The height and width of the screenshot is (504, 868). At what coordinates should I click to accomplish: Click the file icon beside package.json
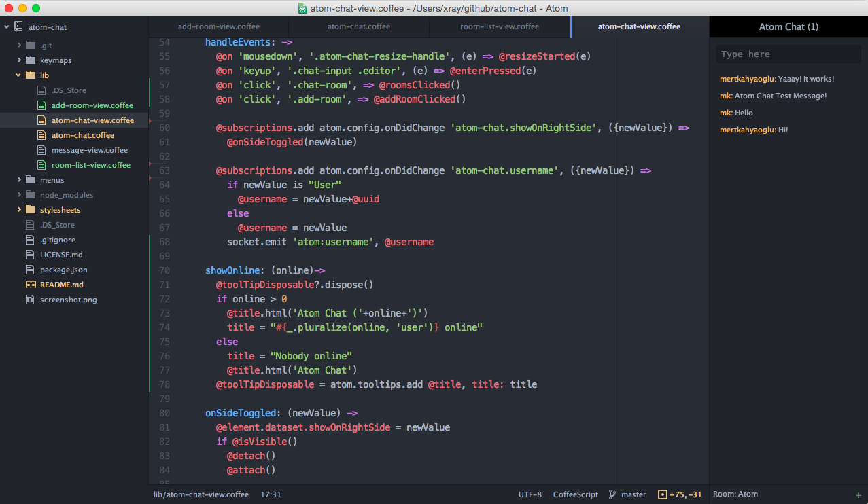point(30,270)
